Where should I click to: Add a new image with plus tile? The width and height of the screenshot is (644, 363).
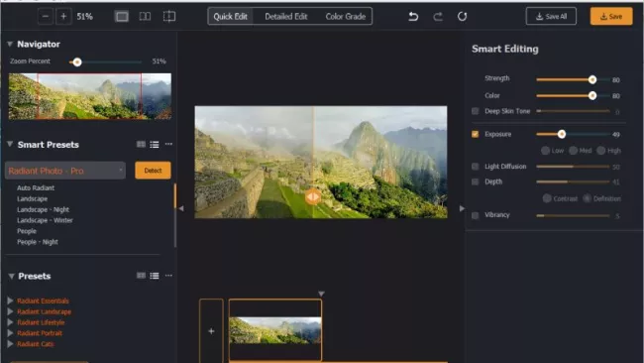pyautogui.click(x=211, y=331)
